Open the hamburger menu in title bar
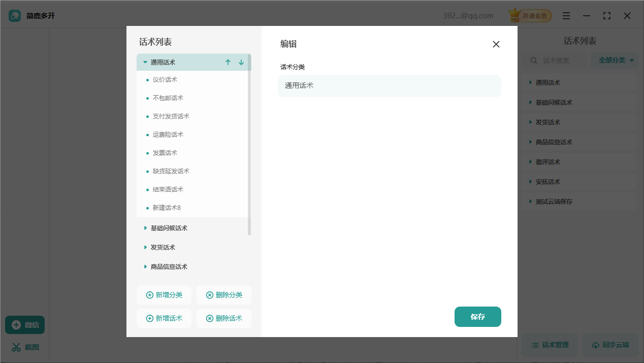The height and width of the screenshot is (363, 644). (x=566, y=16)
